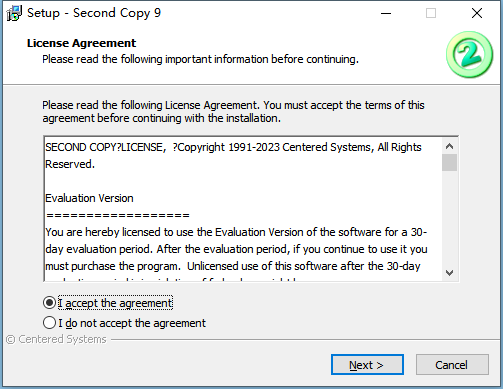Click the Cancel button

click(x=452, y=365)
